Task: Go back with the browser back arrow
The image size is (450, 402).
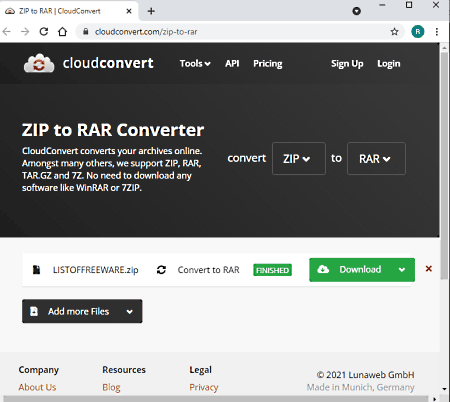Action: tap(7, 32)
